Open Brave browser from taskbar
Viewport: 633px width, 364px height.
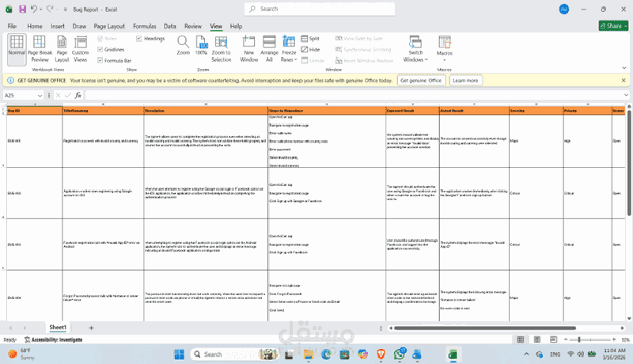(381, 355)
